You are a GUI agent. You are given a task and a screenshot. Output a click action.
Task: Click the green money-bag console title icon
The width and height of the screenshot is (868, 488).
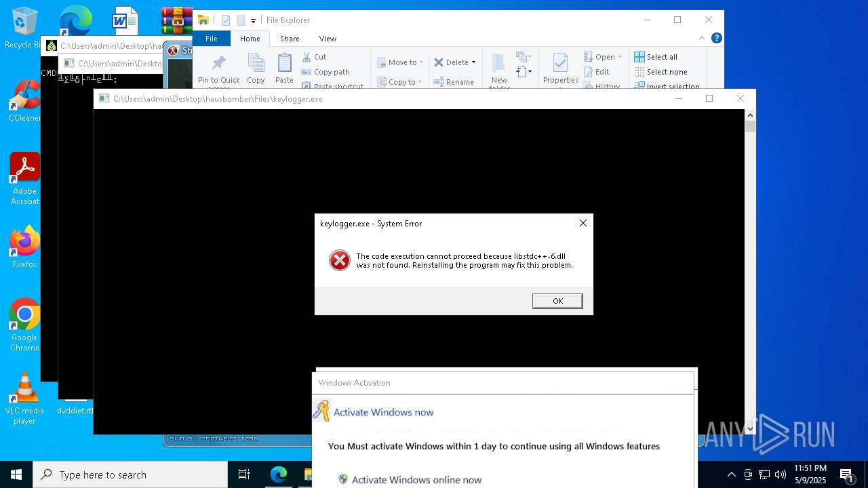point(51,46)
